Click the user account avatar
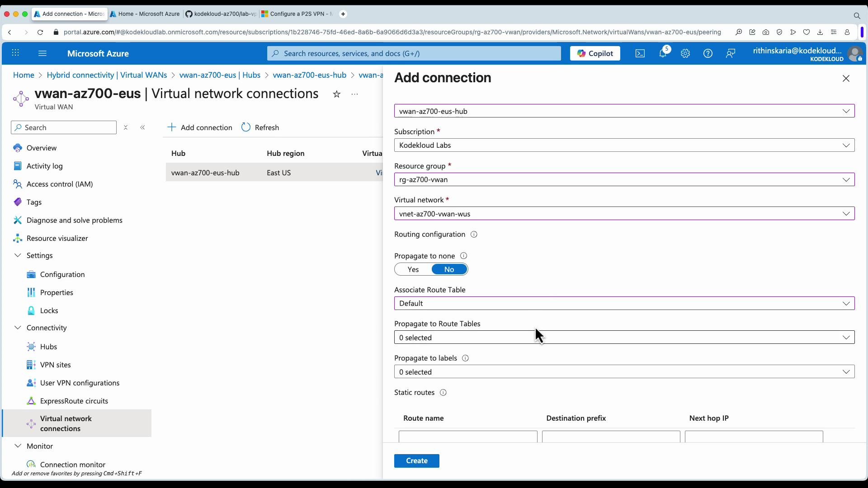 pyautogui.click(x=854, y=54)
